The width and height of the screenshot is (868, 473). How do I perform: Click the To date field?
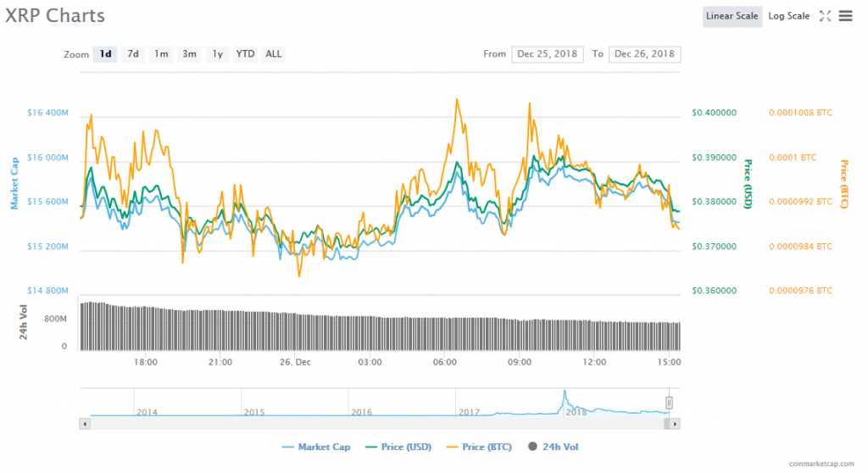[x=644, y=54]
